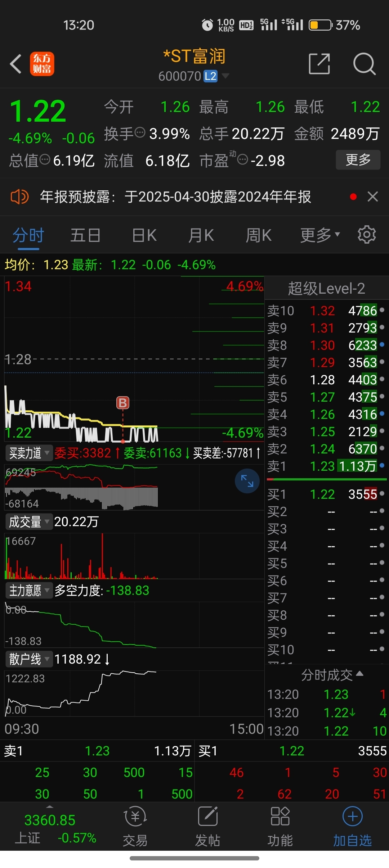This screenshot has height=868, width=389.
Task: Tap the stock name *ST富润
Action: pyautogui.click(x=194, y=56)
